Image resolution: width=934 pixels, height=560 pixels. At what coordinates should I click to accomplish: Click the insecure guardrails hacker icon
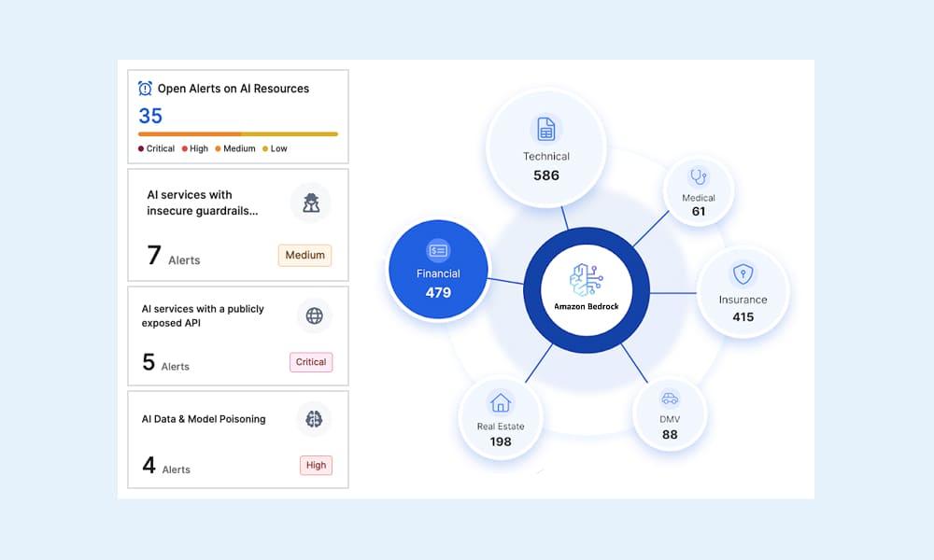point(310,203)
